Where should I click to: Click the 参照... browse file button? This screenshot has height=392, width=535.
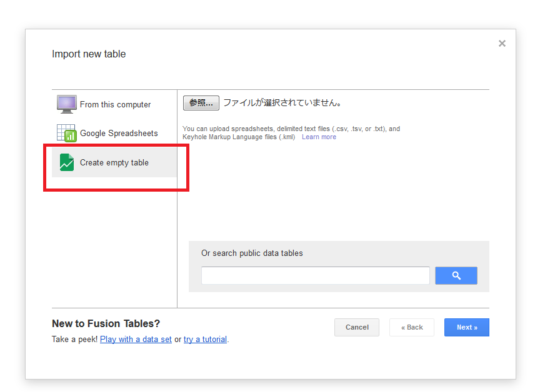(201, 103)
